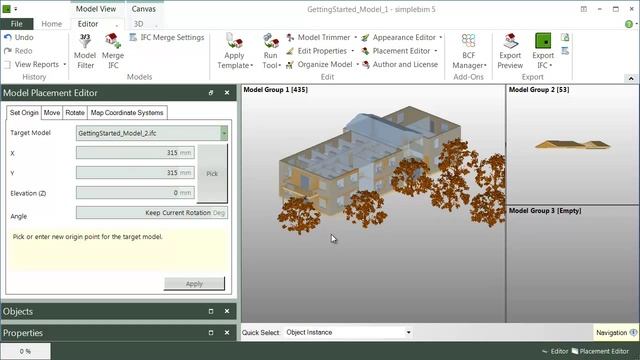Open the Organize Model tool
This screenshot has height=360, width=640.
tap(319, 64)
